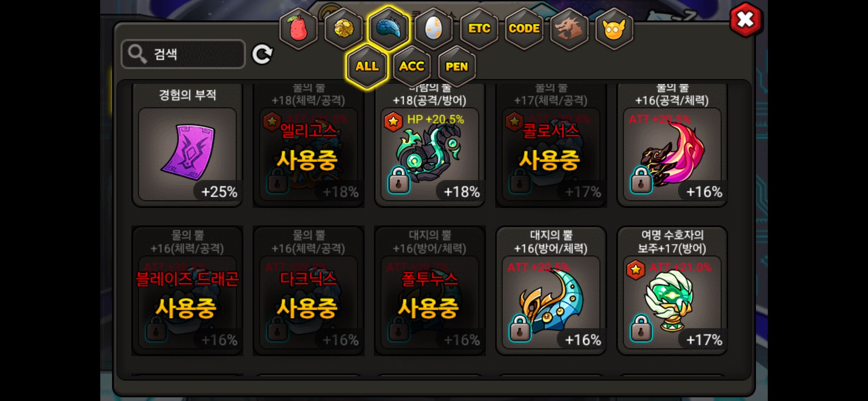This screenshot has height=401, width=868.
Task: Switch to the ETC tab
Action: pos(479,29)
